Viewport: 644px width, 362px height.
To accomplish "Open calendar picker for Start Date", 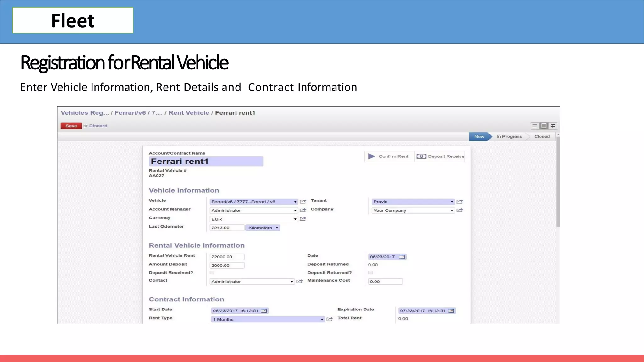I will tap(264, 311).
